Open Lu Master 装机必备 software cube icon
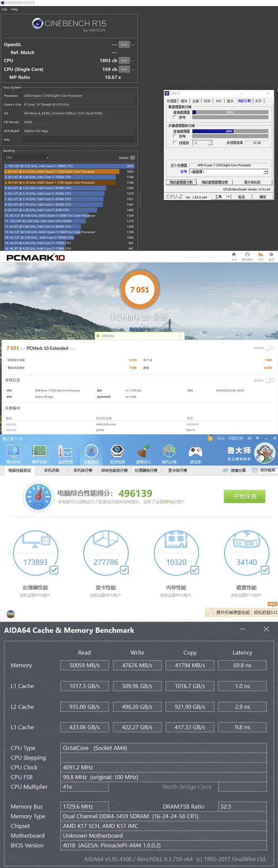The image size is (278, 868). [x=169, y=451]
